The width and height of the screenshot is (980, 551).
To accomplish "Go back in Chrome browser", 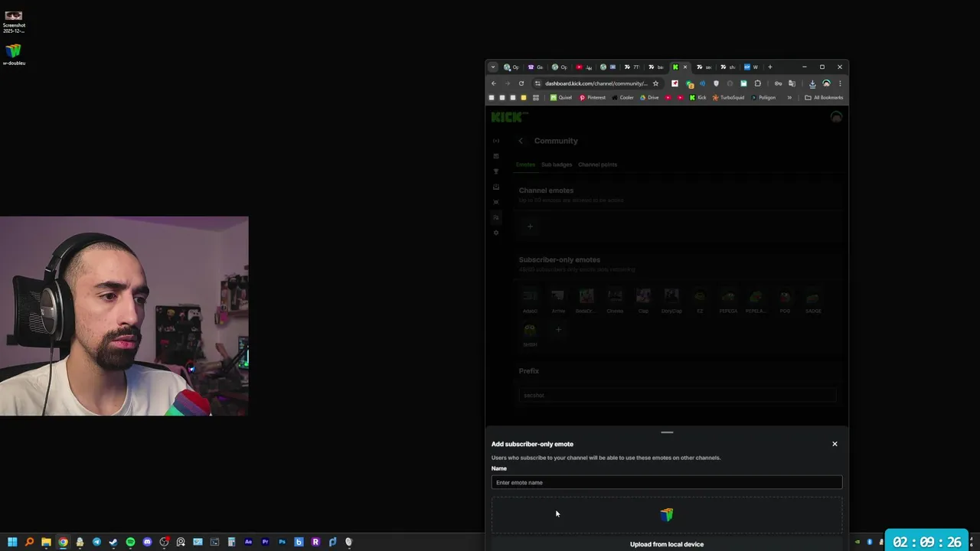I will click(494, 83).
